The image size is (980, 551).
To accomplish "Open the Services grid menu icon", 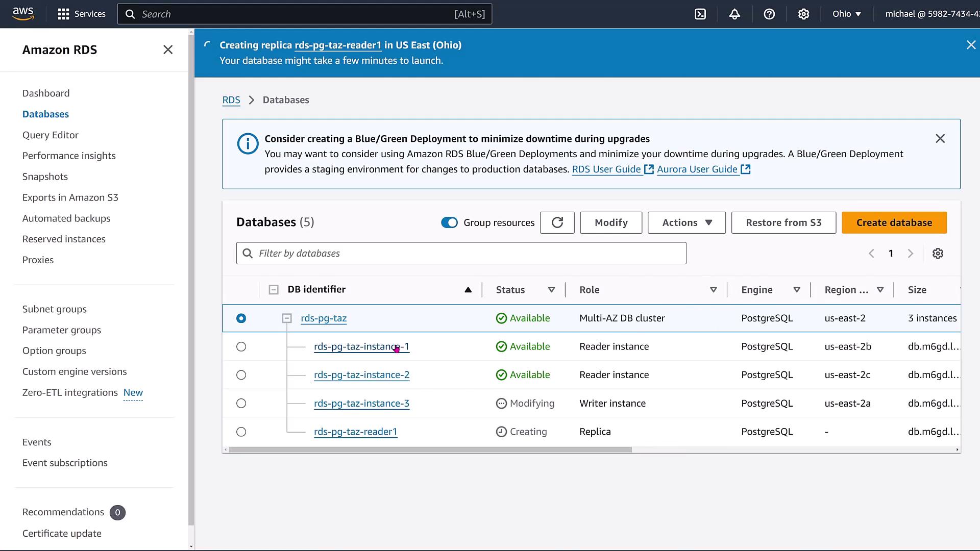I will [x=63, y=14].
